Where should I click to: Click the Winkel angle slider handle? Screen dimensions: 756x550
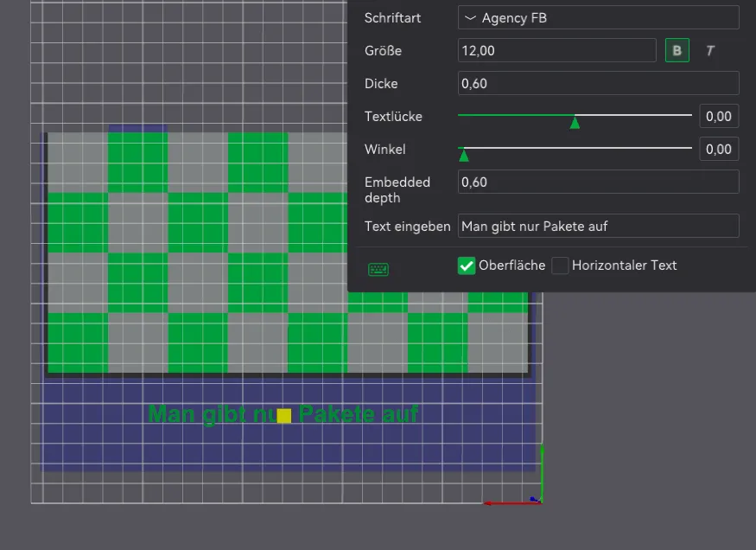464,156
